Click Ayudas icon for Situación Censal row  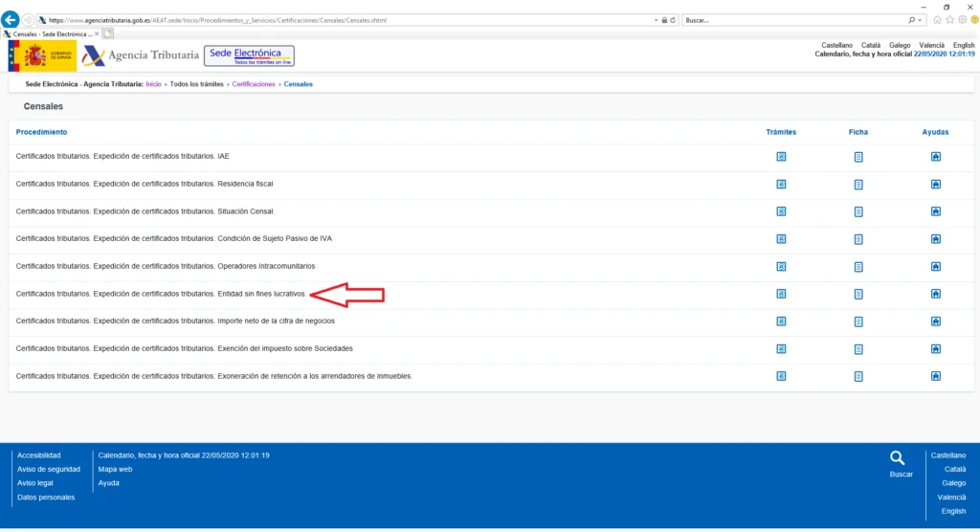click(936, 211)
